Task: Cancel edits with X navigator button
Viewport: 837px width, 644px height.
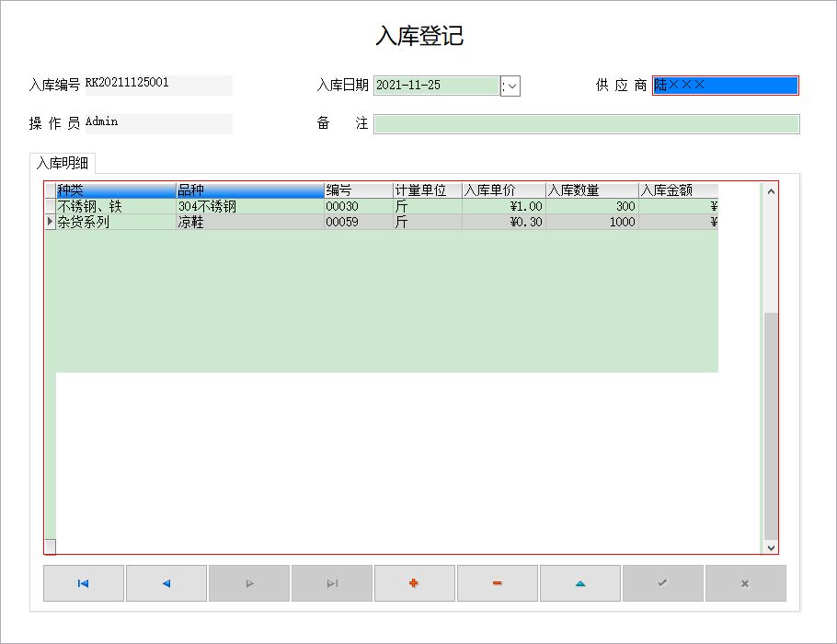Action: click(746, 583)
